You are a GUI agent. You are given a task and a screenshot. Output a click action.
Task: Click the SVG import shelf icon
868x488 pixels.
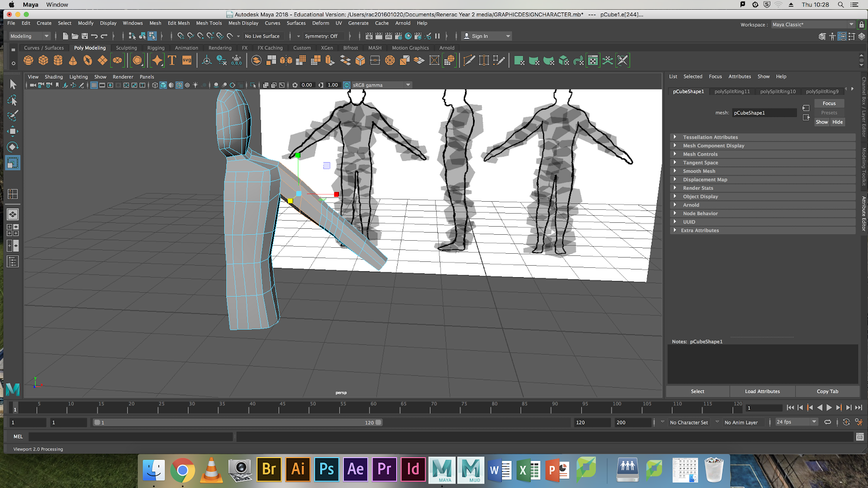coord(187,61)
